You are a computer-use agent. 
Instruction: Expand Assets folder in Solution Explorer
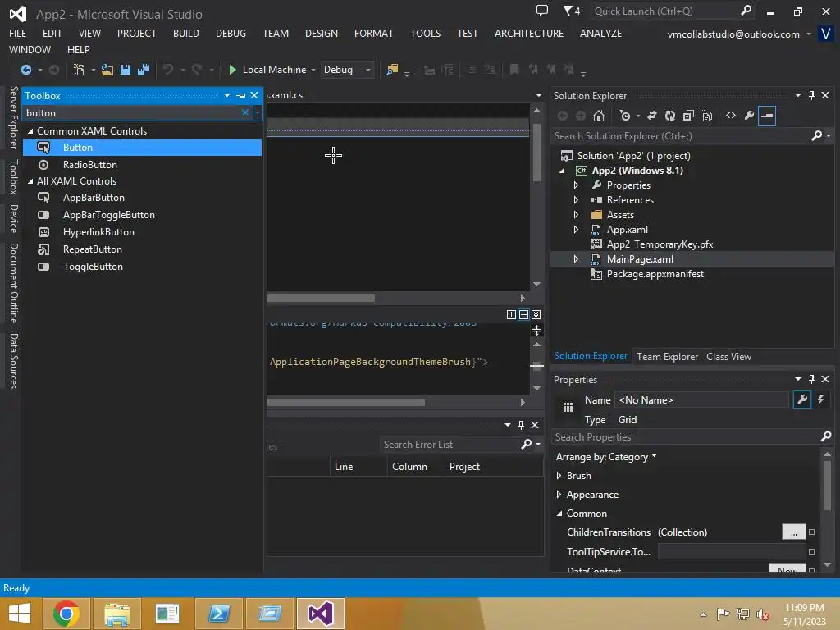coord(577,215)
